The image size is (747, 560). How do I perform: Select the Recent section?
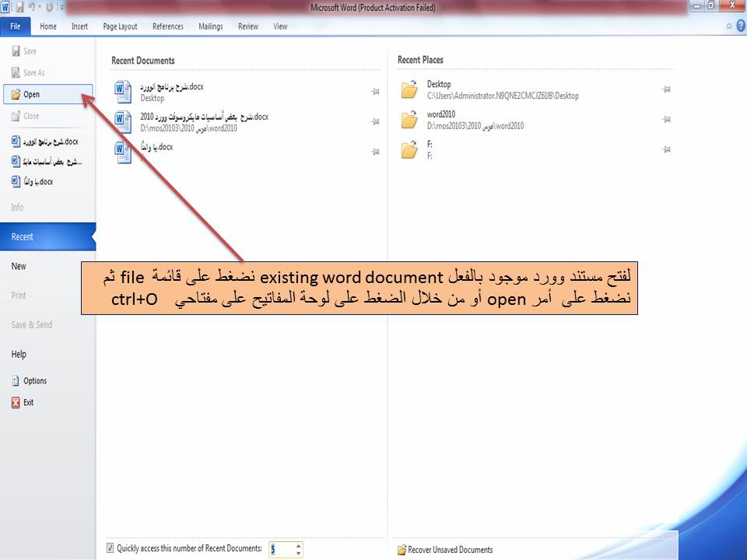[47, 236]
